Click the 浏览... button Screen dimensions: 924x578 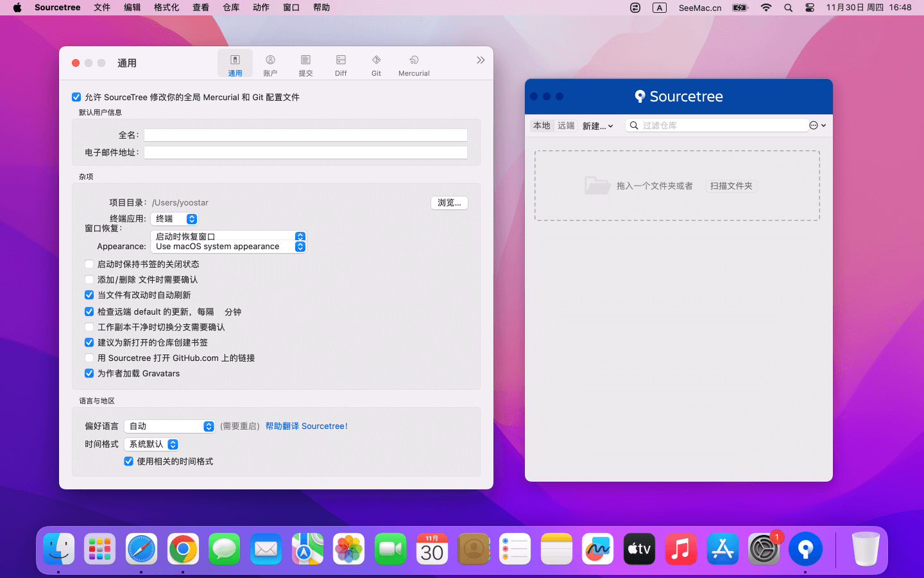pyautogui.click(x=449, y=203)
